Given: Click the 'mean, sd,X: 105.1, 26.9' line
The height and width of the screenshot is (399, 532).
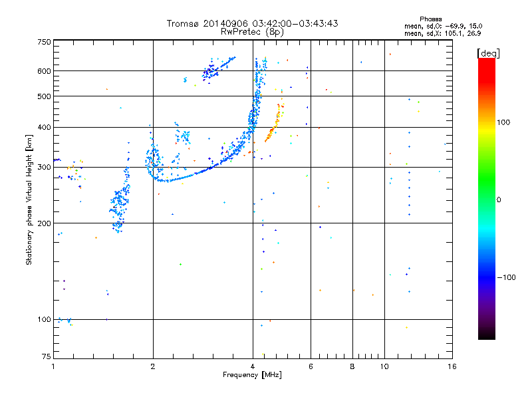Looking at the screenshot, I should pyautogui.click(x=442, y=33).
